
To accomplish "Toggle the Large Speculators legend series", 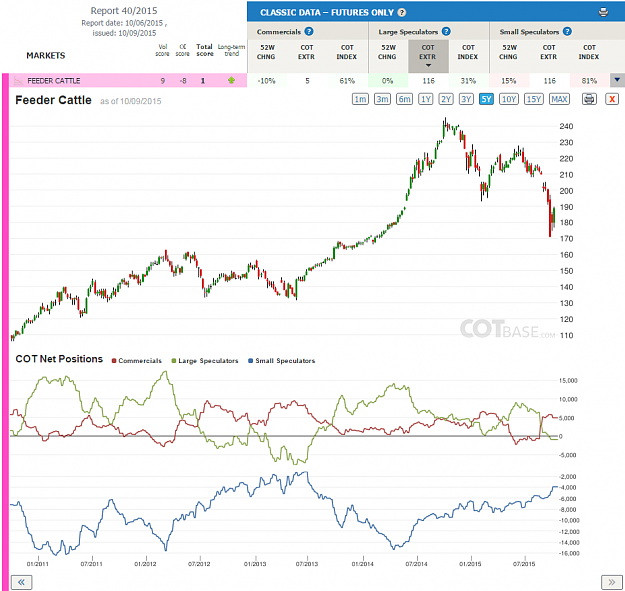I will click(x=204, y=361).
